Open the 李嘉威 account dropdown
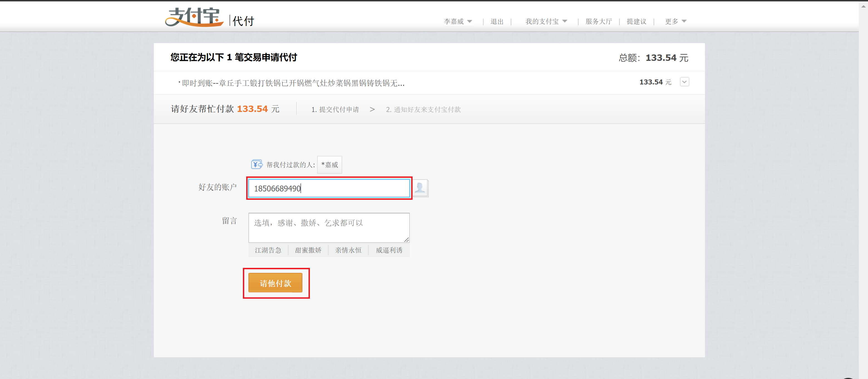The height and width of the screenshot is (379, 868). point(458,22)
